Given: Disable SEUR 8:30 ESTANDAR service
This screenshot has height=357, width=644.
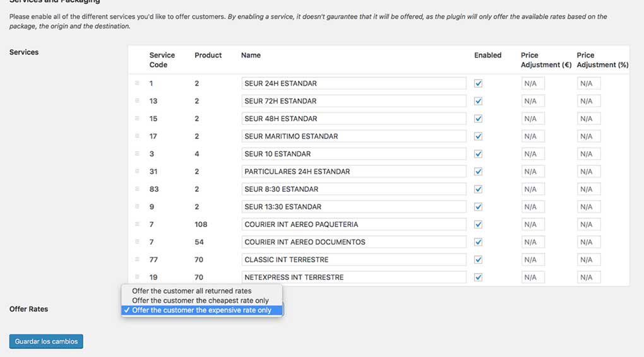Looking at the screenshot, I should [x=478, y=189].
